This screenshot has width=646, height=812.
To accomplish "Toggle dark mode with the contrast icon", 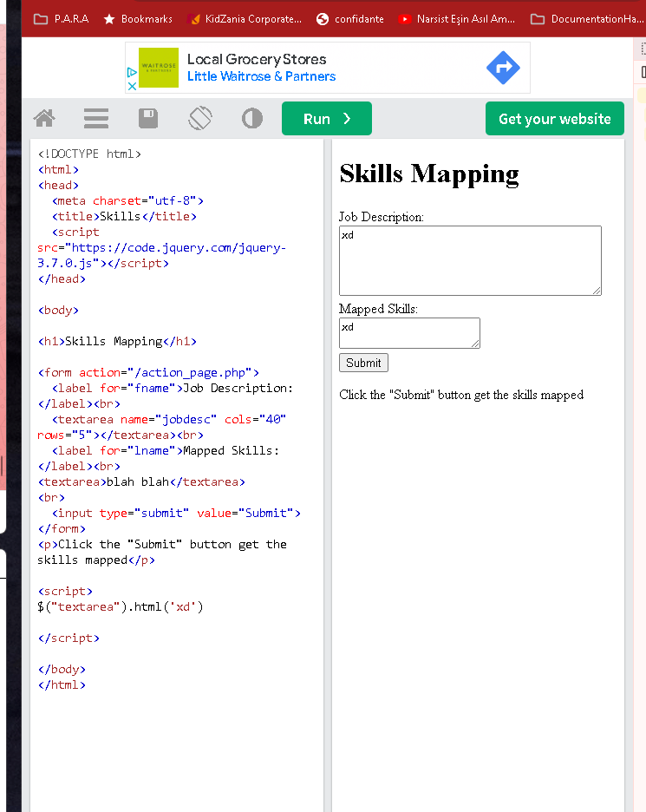I will [x=252, y=119].
